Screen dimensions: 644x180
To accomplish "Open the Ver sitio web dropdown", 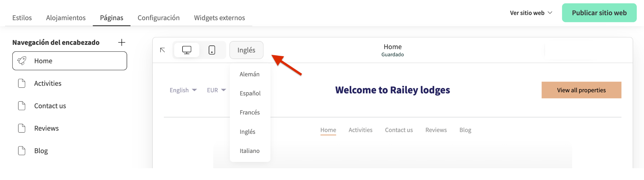I will point(531,13).
